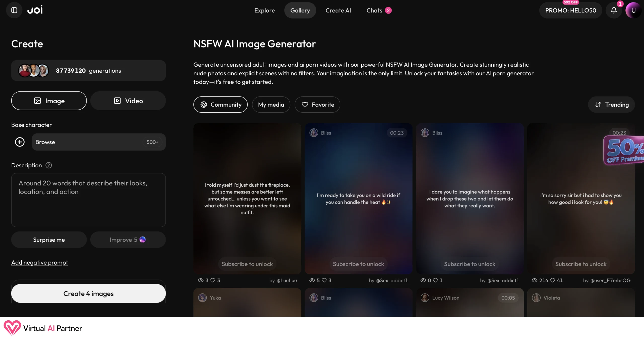Open the Create AI nav tab

point(338,10)
